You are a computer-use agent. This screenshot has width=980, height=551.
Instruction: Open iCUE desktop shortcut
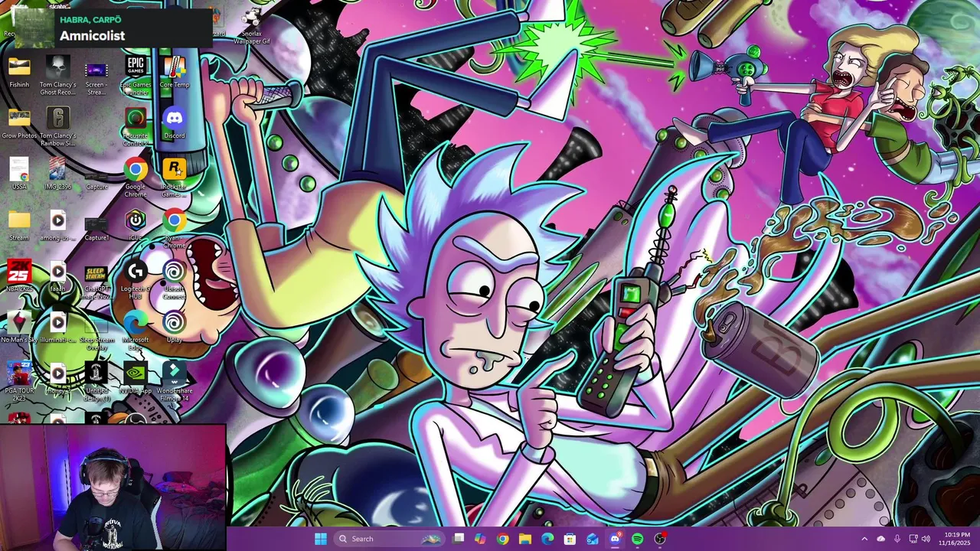(136, 225)
